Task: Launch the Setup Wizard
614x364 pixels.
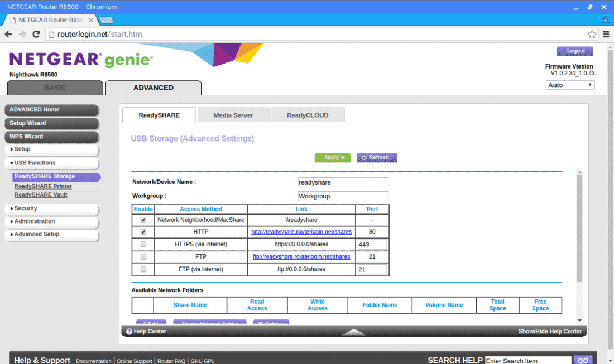Action: pyautogui.click(x=52, y=123)
